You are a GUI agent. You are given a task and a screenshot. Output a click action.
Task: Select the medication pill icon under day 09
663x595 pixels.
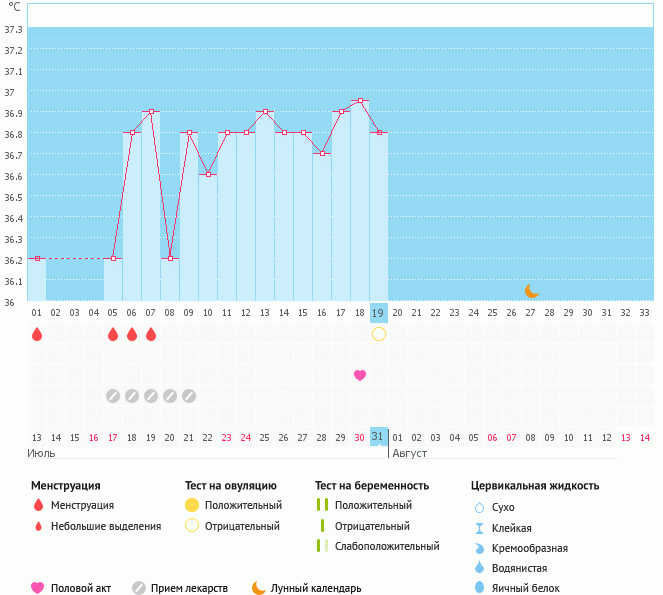click(x=189, y=396)
